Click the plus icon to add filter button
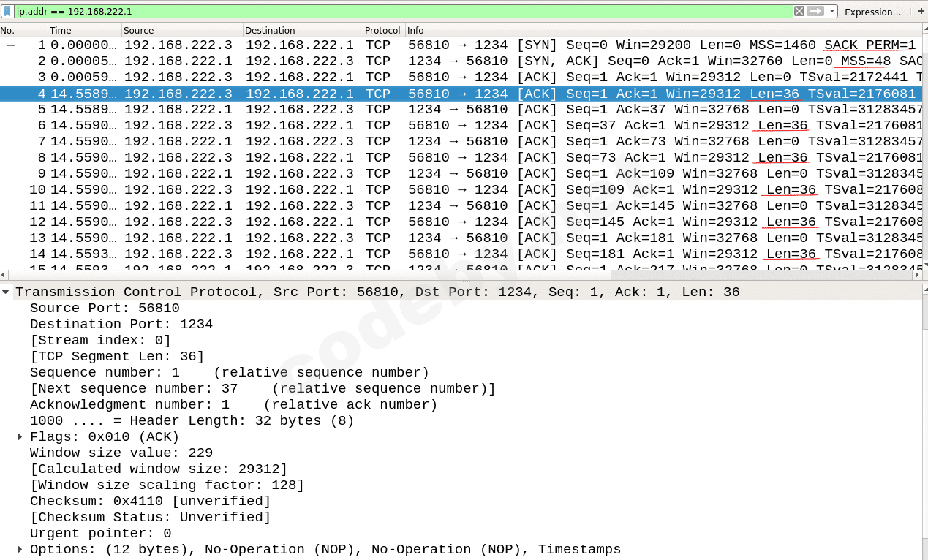Screen dimensions: 928x560 (x=921, y=11)
